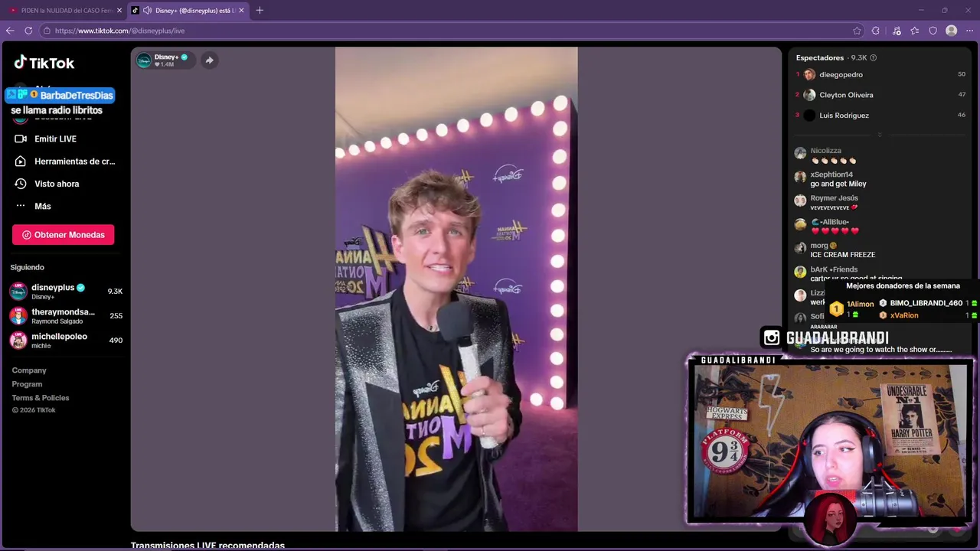Expand the top viewers list chevron
The image size is (980, 551).
(x=879, y=135)
